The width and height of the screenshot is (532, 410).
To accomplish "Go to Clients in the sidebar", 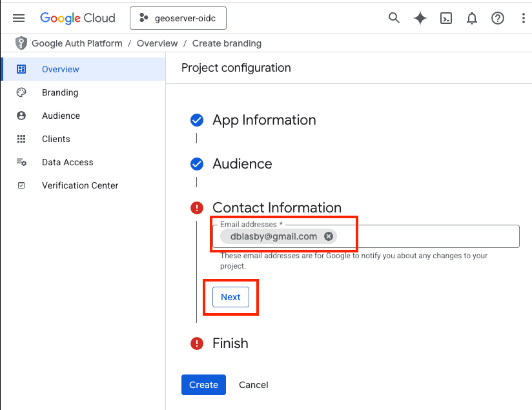I will tap(56, 139).
